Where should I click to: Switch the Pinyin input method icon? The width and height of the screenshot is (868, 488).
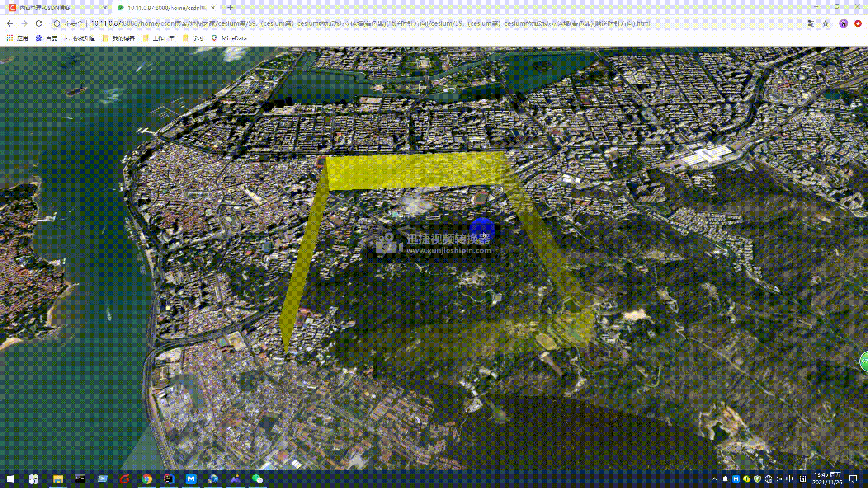(x=803, y=479)
